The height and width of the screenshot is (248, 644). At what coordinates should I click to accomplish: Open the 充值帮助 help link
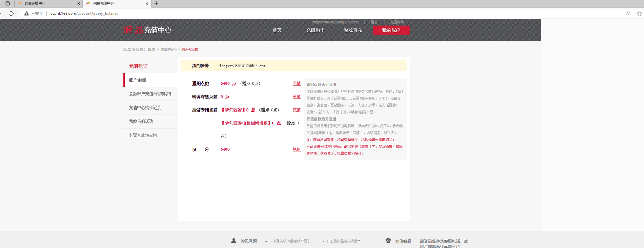397,22
